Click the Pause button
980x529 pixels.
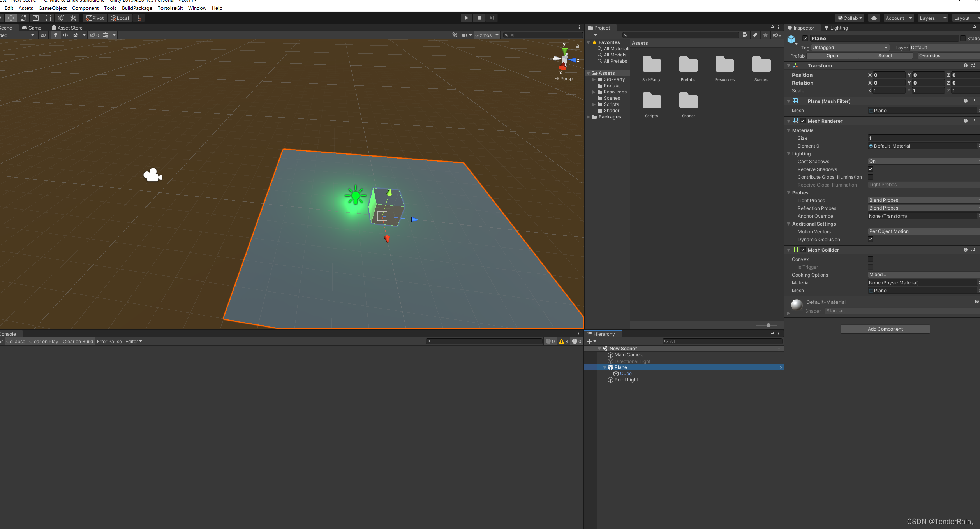point(479,18)
